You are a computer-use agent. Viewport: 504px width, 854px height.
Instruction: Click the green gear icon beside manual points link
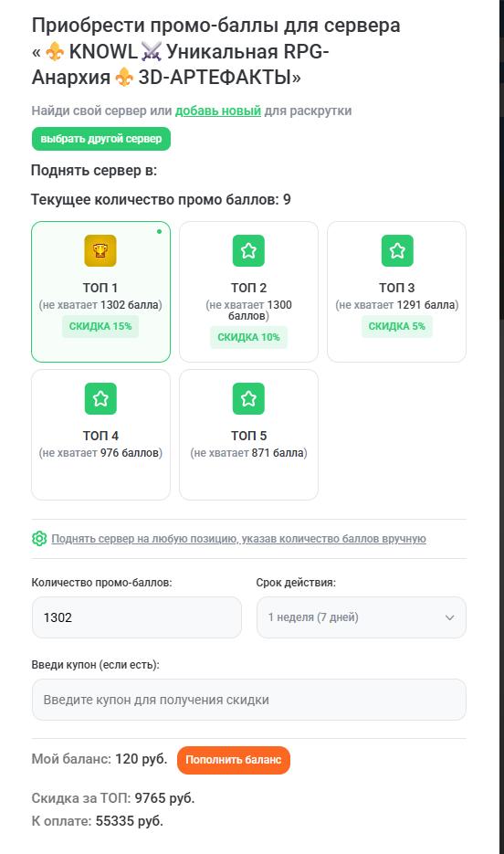coord(39,539)
